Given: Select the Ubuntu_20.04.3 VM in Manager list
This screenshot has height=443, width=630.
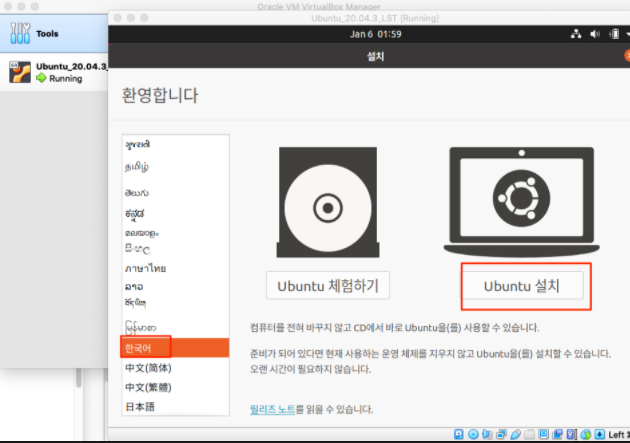Looking at the screenshot, I should [x=54, y=72].
